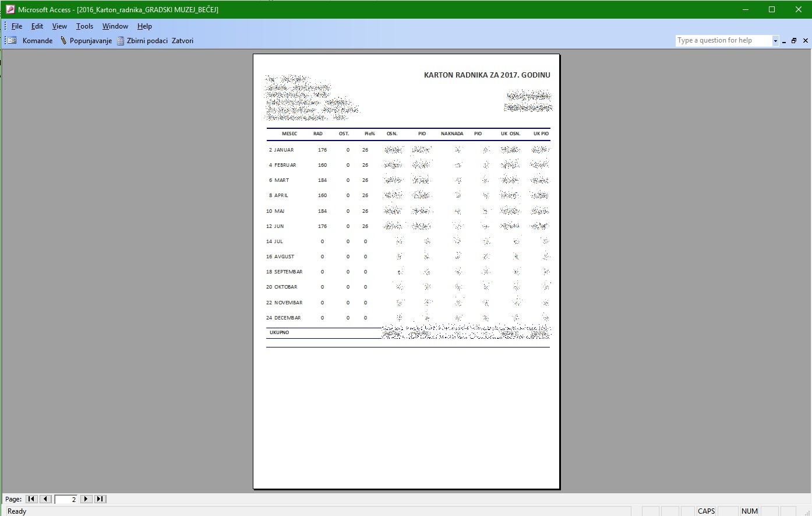Minimize the inner report document window
The height and width of the screenshot is (516, 812).
[x=784, y=41]
